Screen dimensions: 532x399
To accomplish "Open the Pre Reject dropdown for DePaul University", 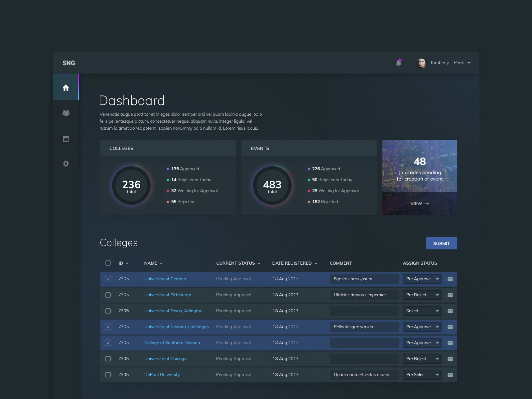I will coord(422,375).
